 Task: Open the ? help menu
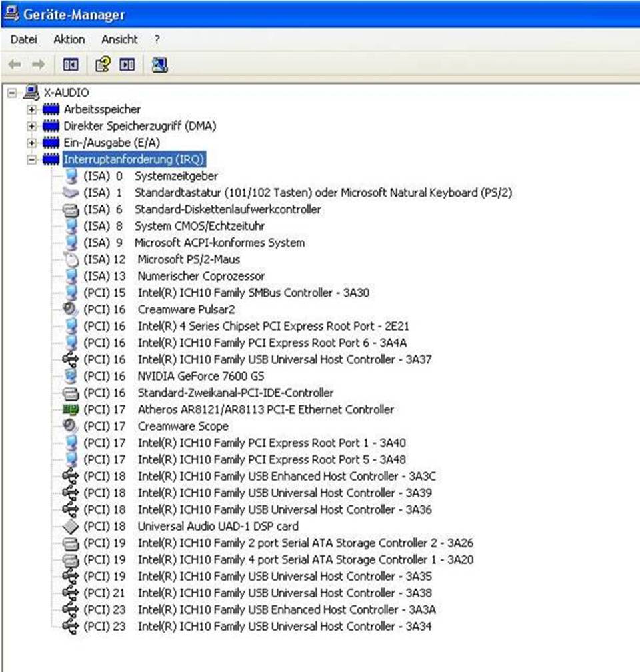(157, 39)
